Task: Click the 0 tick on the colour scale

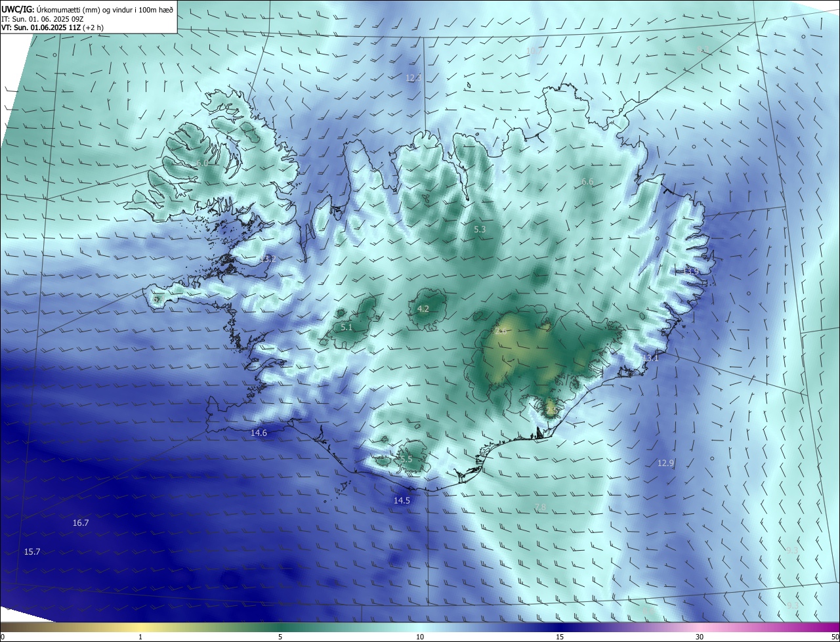Action: pyautogui.click(x=3, y=637)
